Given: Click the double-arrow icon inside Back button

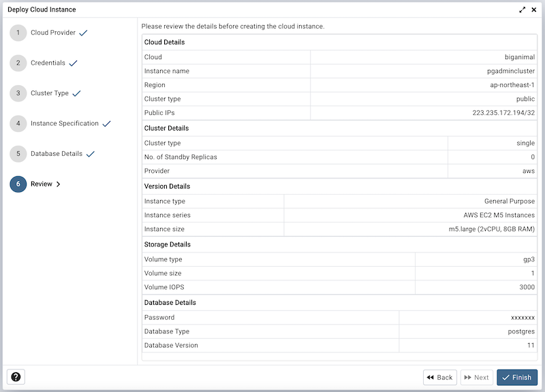Looking at the screenshot, I should click(431, 377).
